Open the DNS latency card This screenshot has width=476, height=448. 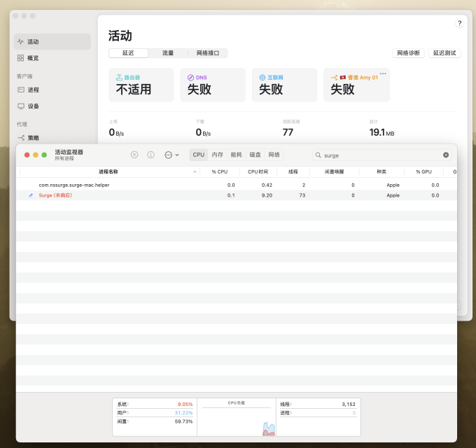point(213,85)
